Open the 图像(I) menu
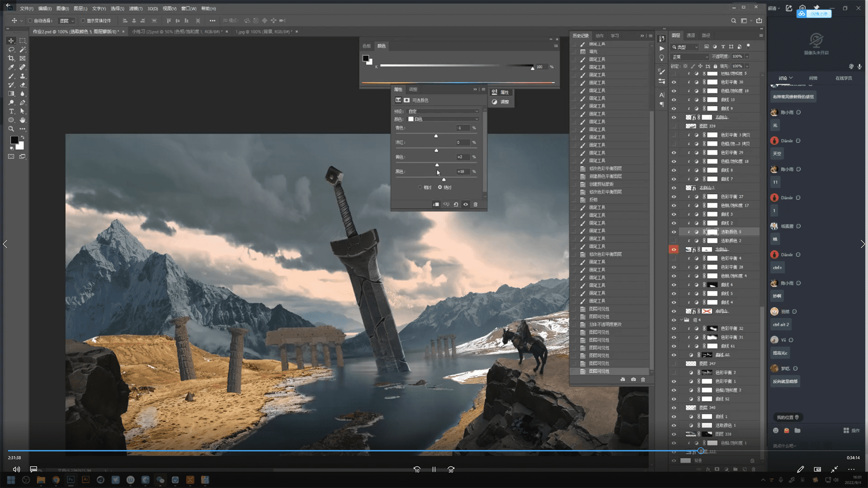Image resolution: width=868 pixels, height=488 pixels. [x=62, y=9]
